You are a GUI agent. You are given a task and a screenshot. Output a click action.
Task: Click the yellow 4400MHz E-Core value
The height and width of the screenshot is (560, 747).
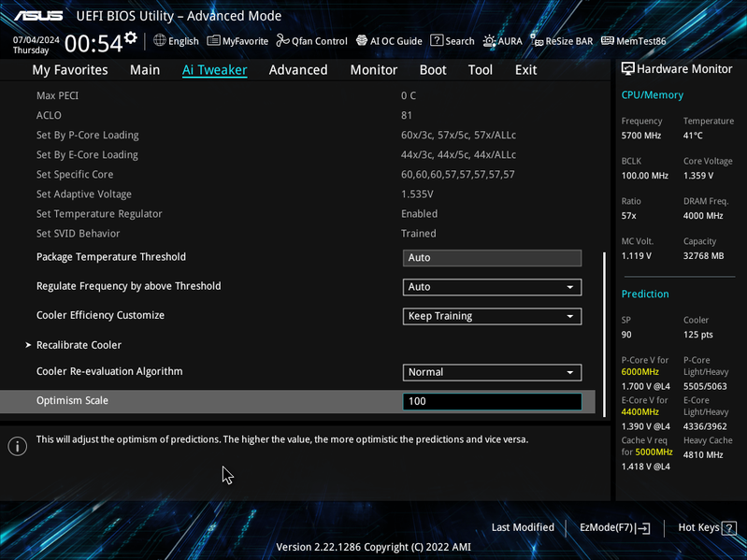pos(639,412)
